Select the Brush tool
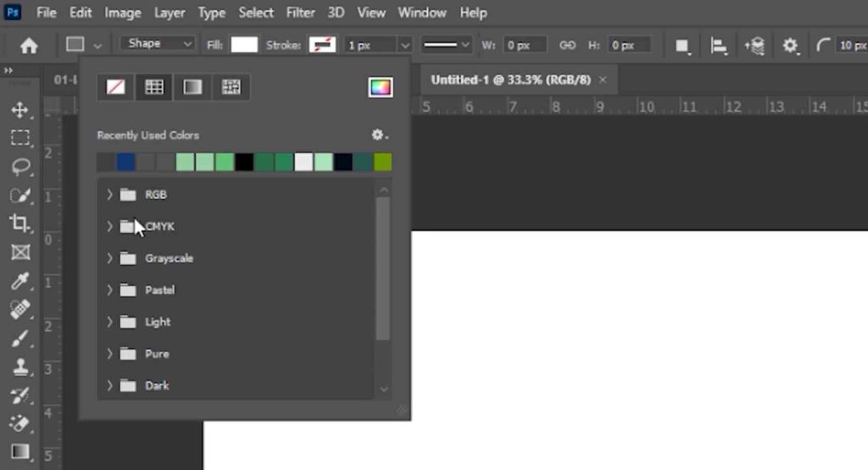The height and width of the screenshot is (470, 868). (20, 338)
